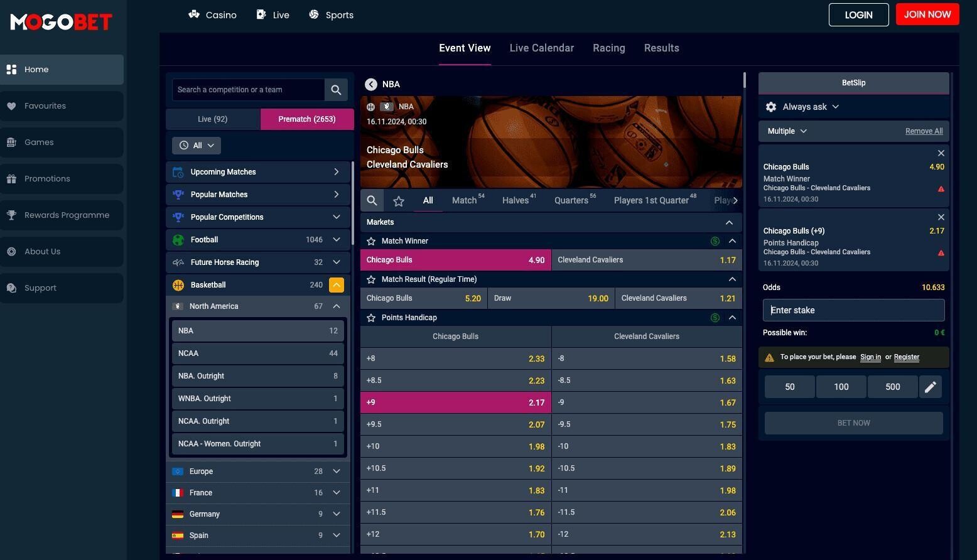Click Remove All in BetSlip
Screen dimensions: 977x560
(x=924, y=131)
